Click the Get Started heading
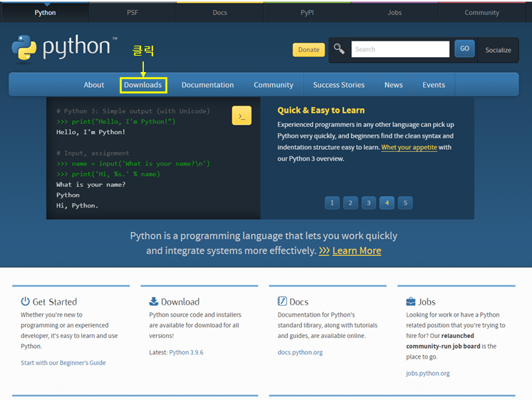The height and width of the screenshot is (400, 532). tap(55, 302)
